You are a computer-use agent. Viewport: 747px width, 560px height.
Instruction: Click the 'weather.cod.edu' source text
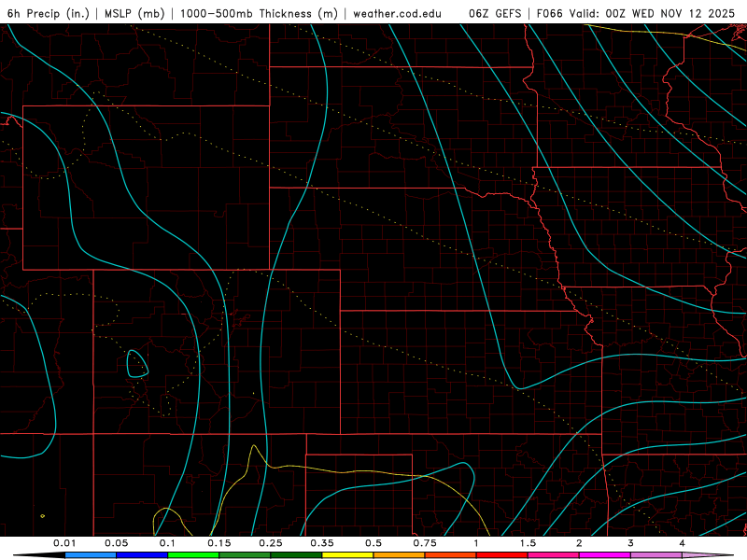pyautogui.click(x=398, y=13)
